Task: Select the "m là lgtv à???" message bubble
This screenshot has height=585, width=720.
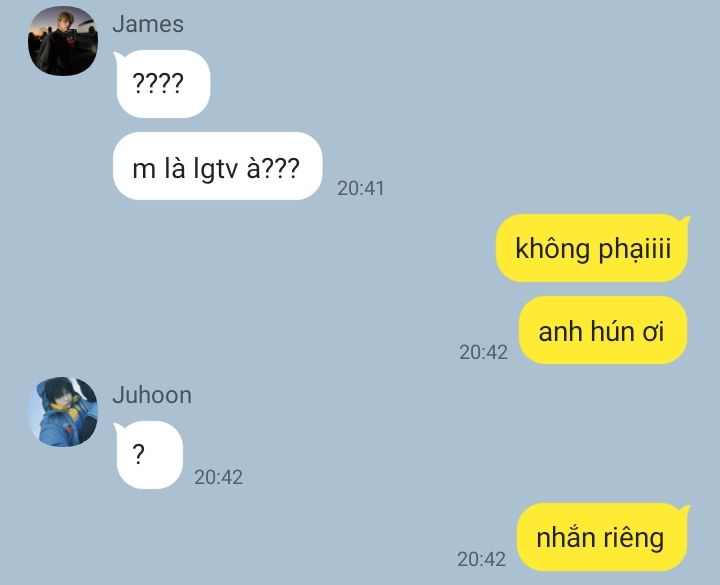Action: coord(218,166)
